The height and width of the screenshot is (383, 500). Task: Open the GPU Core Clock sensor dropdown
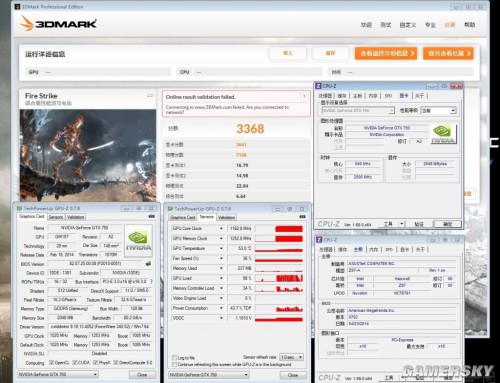pyautogui.click(x=221, y=228)
